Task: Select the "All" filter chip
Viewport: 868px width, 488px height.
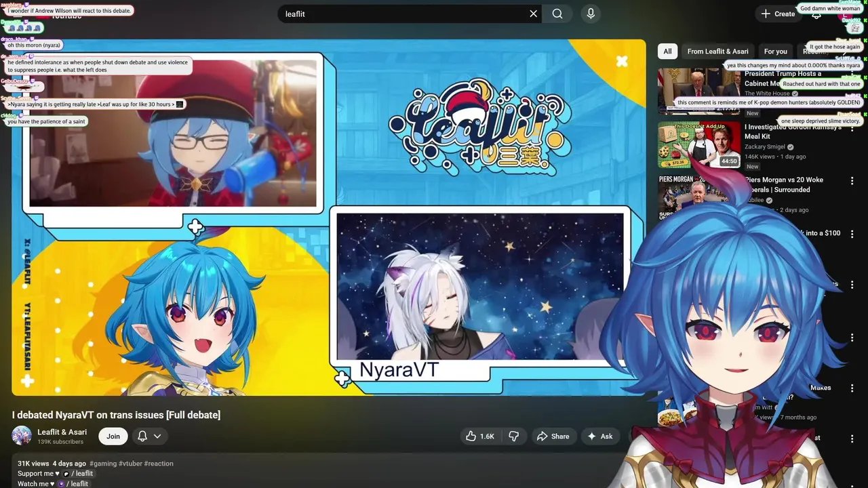Action: (667, 52)
